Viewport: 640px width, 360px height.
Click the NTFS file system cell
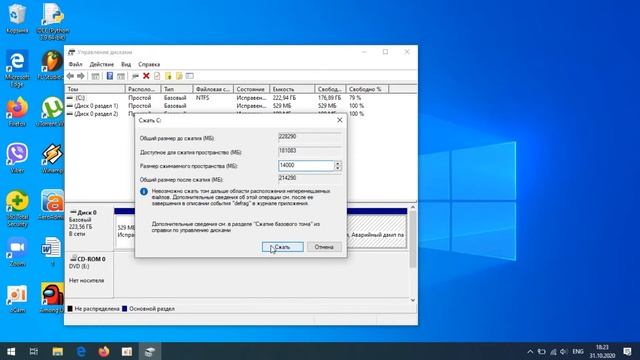202,98
